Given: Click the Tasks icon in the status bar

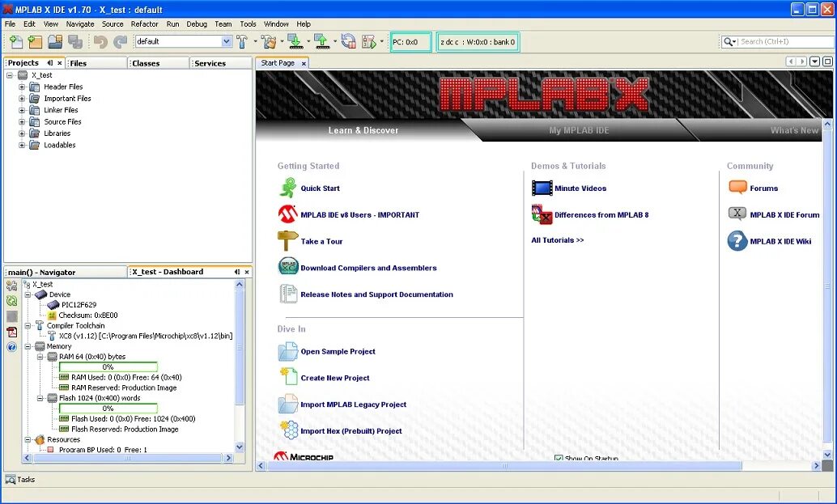Looking at the screenshot, I should pyautogui.click(x=11, y=480).
